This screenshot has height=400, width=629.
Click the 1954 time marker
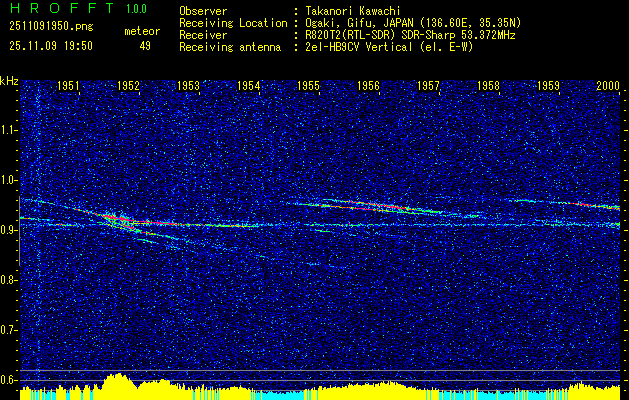point(248,85)
